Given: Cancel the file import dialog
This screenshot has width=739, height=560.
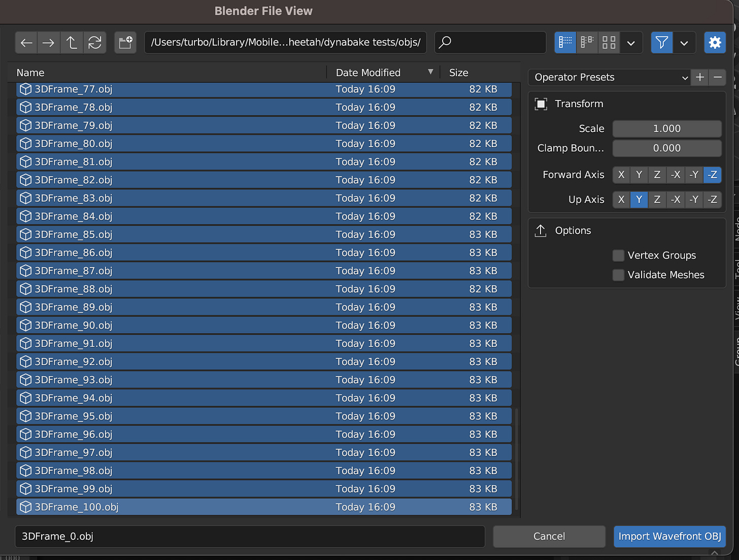Looking at the screenshot, I should click(549, 537).
